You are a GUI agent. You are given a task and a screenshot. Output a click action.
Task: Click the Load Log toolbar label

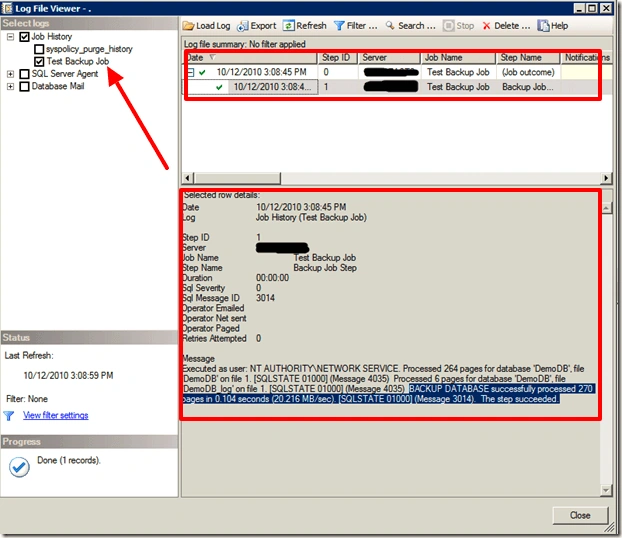coord(213,26)
